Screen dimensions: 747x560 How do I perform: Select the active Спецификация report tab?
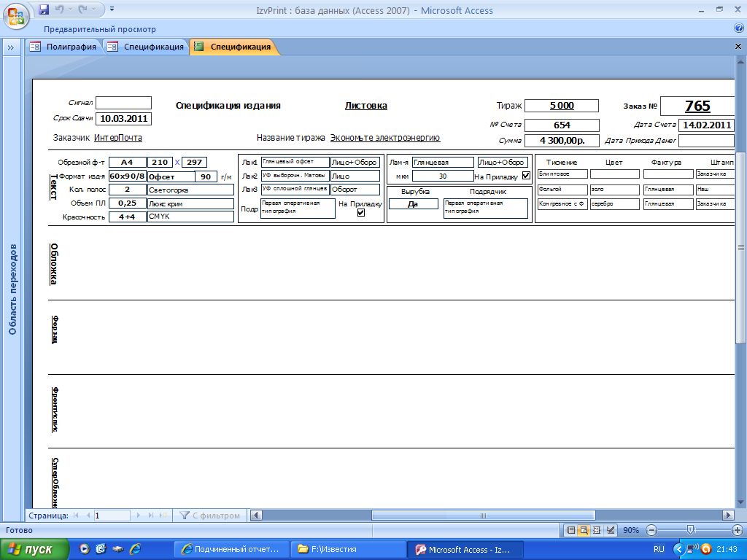pyautogui.click(x=233, y=47)
